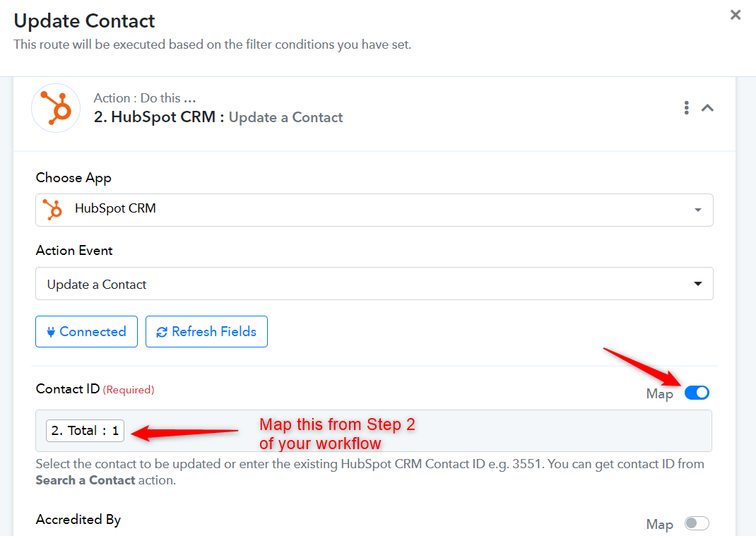
Task: Click the Map label beside Contact ID toggle
Action: pyautogui.click(x=660, y=394)
